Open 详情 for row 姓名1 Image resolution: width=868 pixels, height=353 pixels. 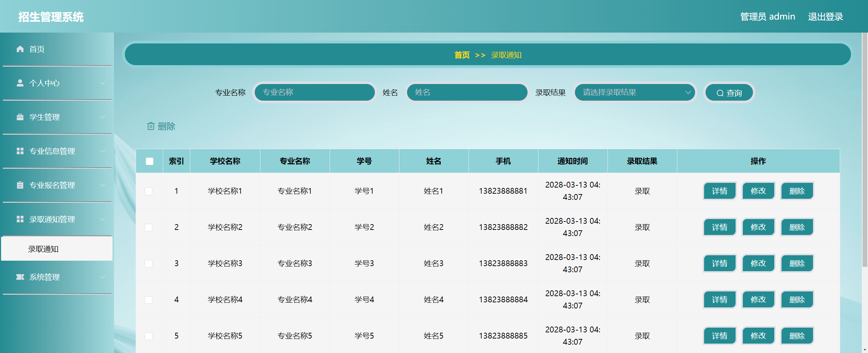(720, 191)
